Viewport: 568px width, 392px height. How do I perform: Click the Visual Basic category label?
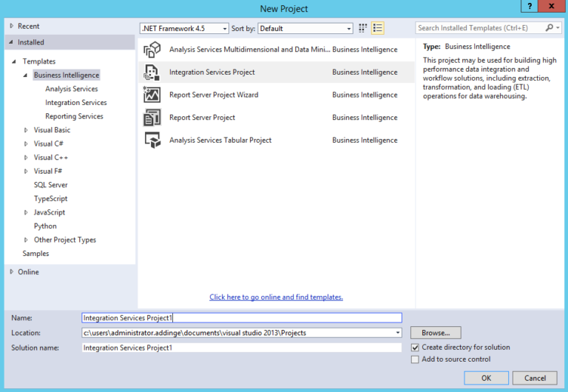point(53,130)
